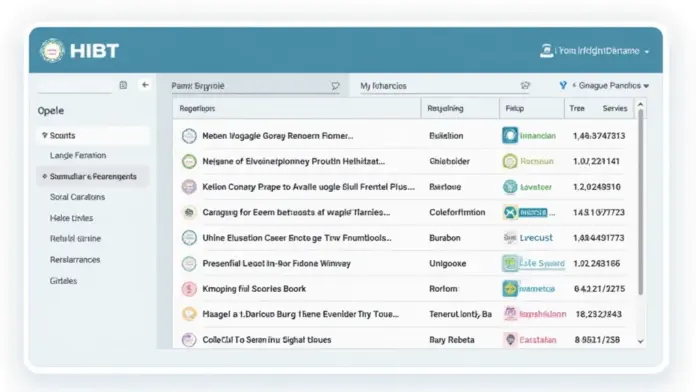Click the HIBT logo icon
The height and width of the screenshot is (392, 696).
[x=52, y=50]
